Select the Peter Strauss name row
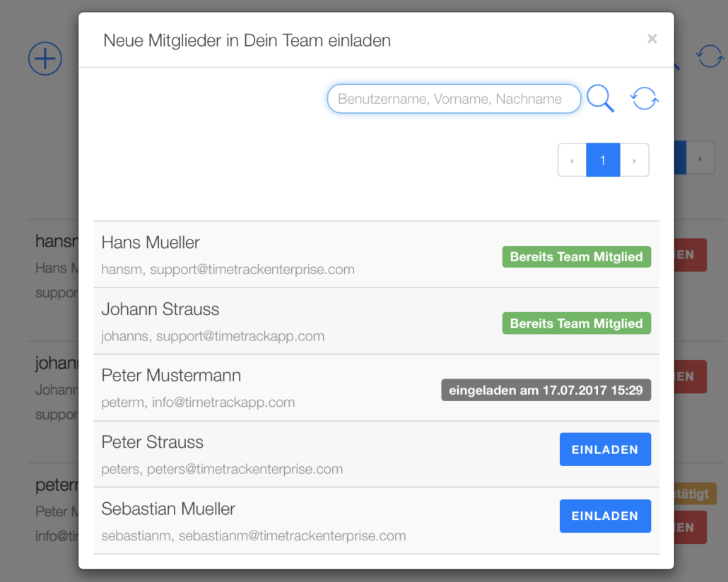This screenshot has height=582, width=728. click(x=376, y=454)
